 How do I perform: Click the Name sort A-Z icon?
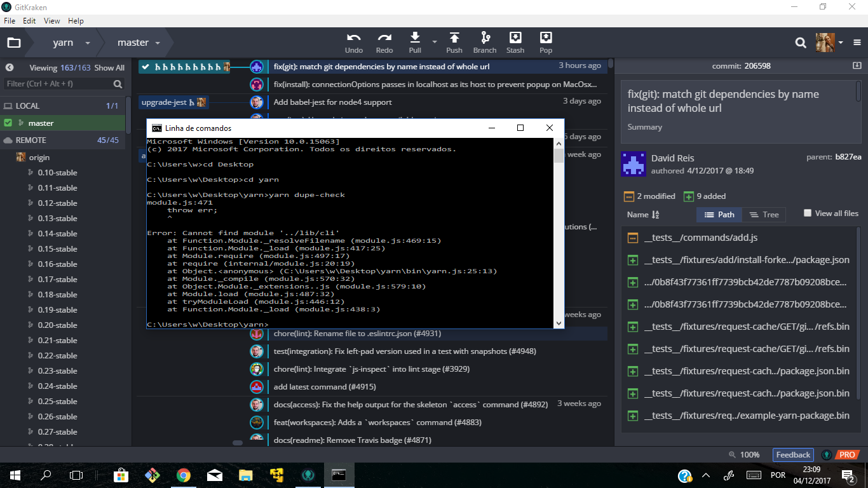pos(656,215)
